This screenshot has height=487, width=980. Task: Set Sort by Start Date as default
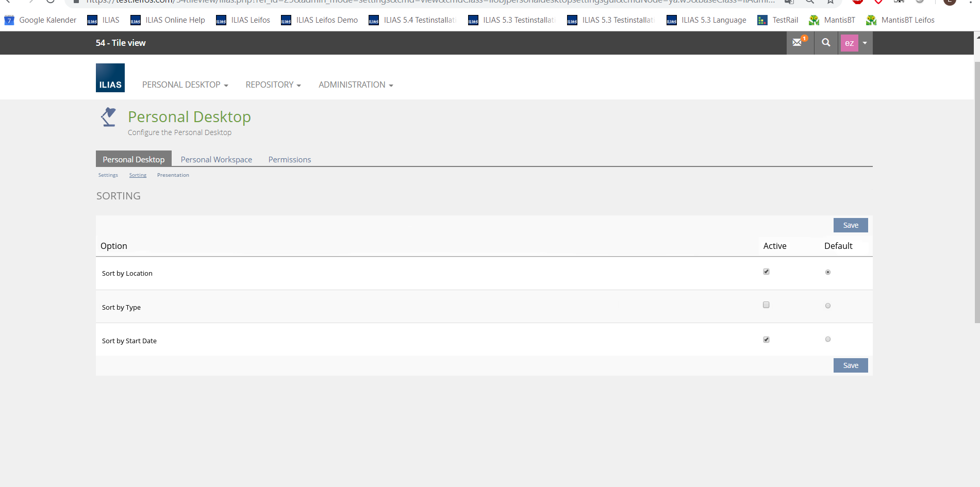(x=828, y=339)
